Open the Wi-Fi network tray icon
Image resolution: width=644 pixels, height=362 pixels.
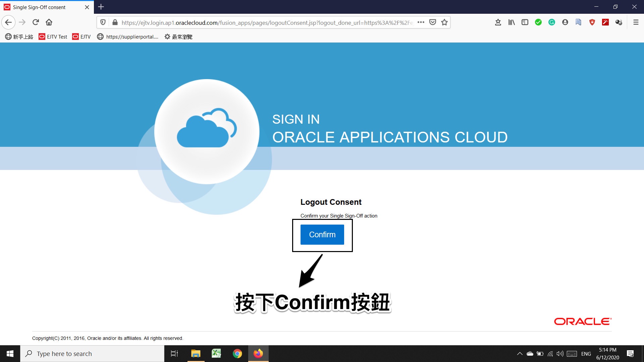550,354
